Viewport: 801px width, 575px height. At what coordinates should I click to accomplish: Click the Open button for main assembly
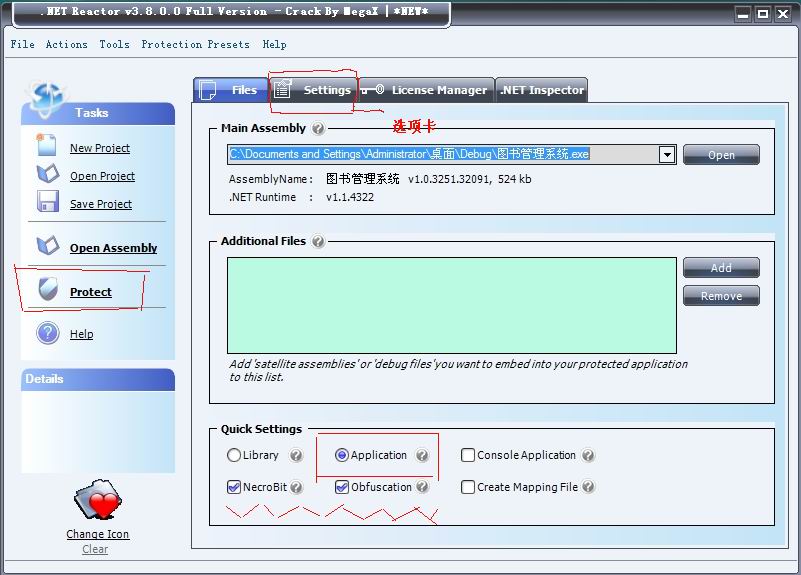click(x=721, y=155)
